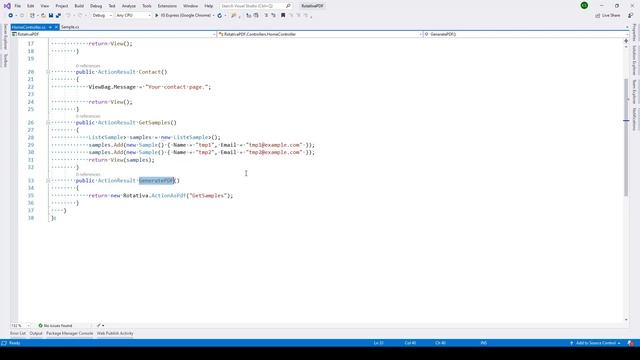
Task: Click the Redo toolbar icon
Action: (80, 16)
